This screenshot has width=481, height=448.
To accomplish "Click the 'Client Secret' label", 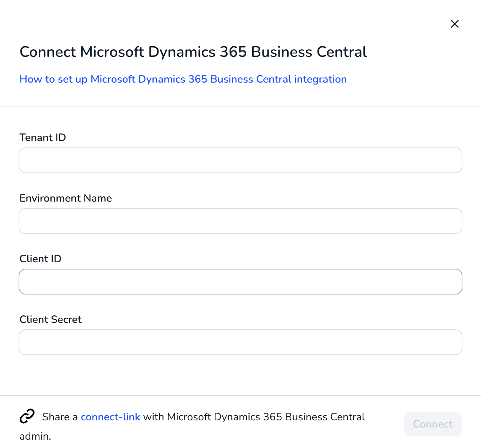I will [x=50, y=320].
